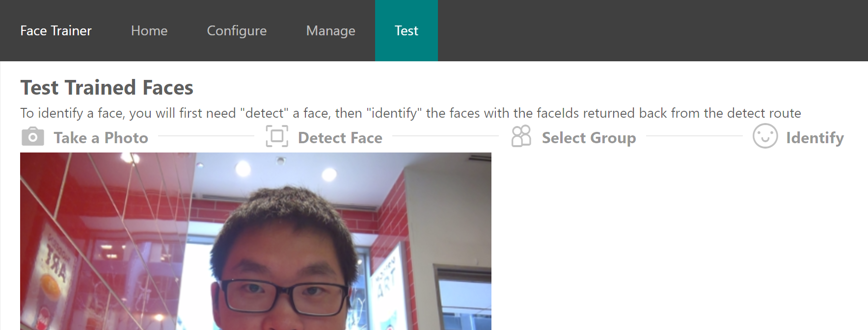Click the Test Trained Faces heading

107,87
